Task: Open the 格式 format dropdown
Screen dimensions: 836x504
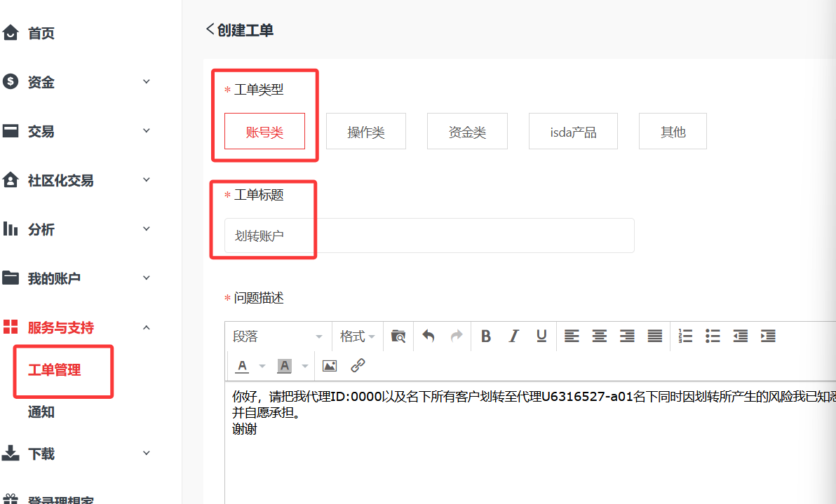Action: [357, 336]
